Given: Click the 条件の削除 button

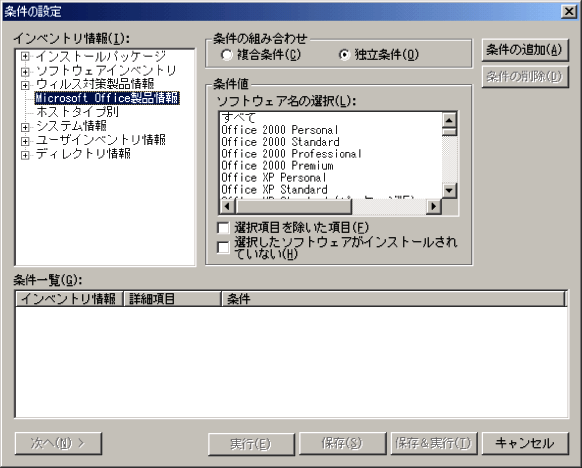Looking at the screenshot, I should pos(525,77).
